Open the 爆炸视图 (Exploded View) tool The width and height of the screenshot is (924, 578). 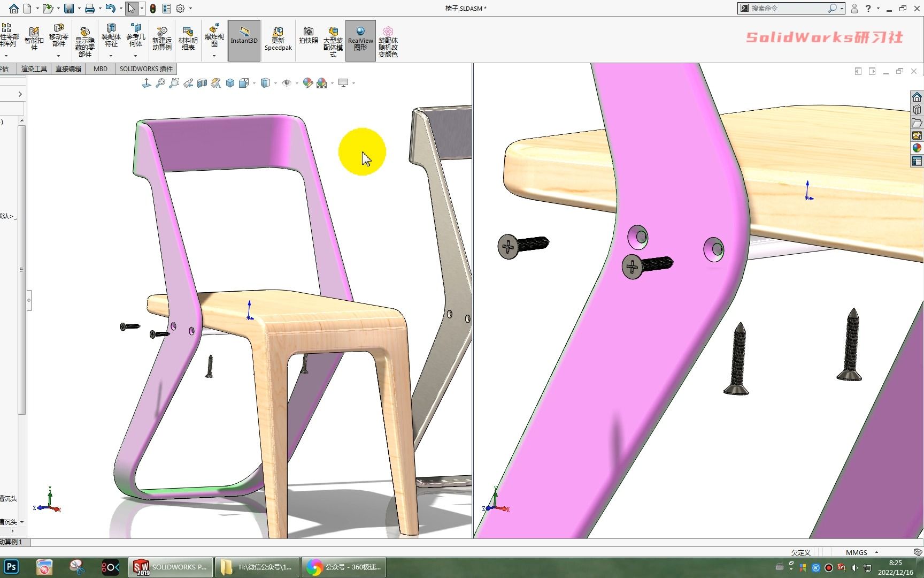pos(214,37)
